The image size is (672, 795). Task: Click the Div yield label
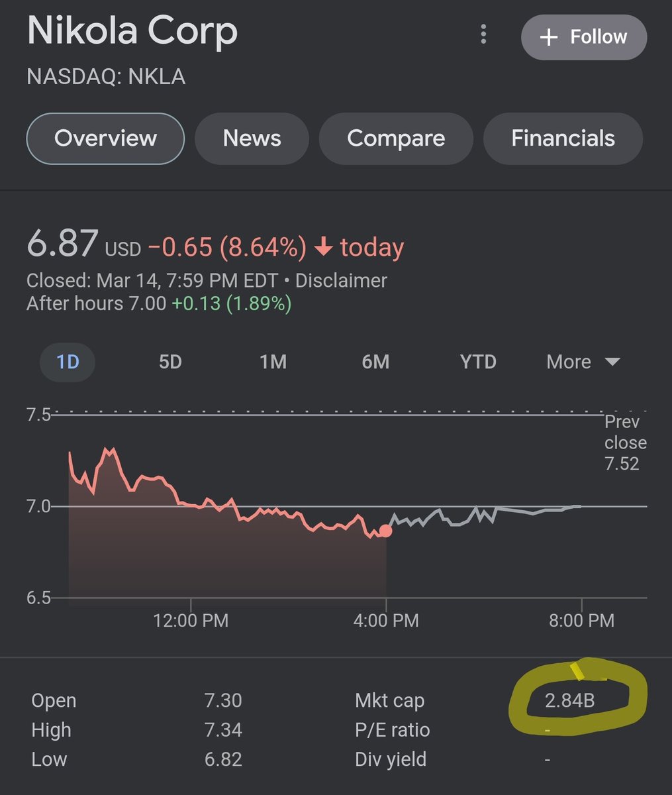[x=391, y=759]
